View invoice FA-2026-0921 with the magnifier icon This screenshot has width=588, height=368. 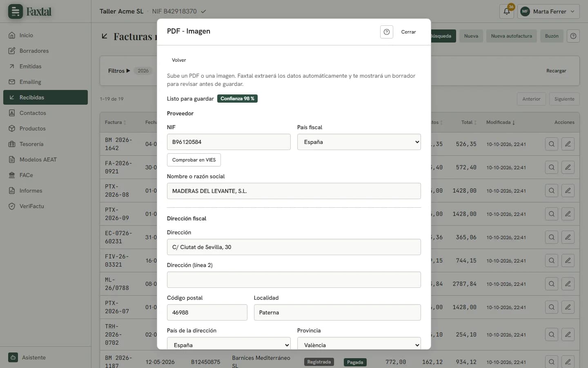(x=552, y=167)
